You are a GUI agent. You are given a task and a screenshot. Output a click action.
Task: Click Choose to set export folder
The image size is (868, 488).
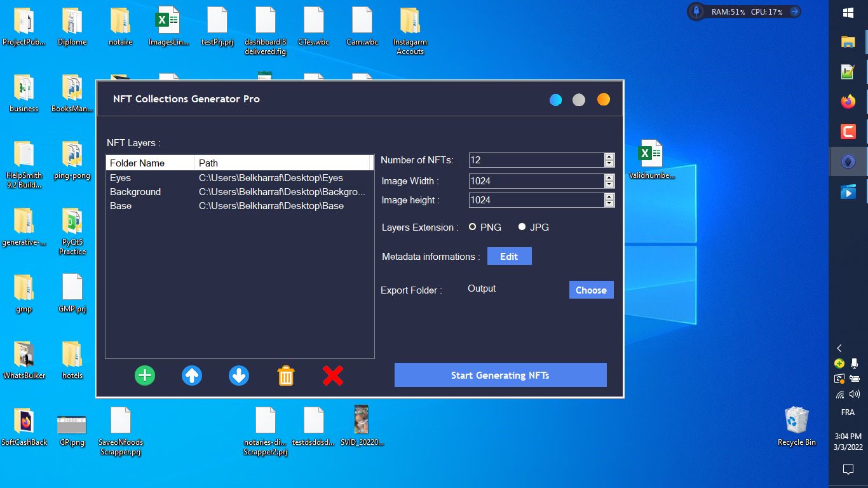[591, 290]
